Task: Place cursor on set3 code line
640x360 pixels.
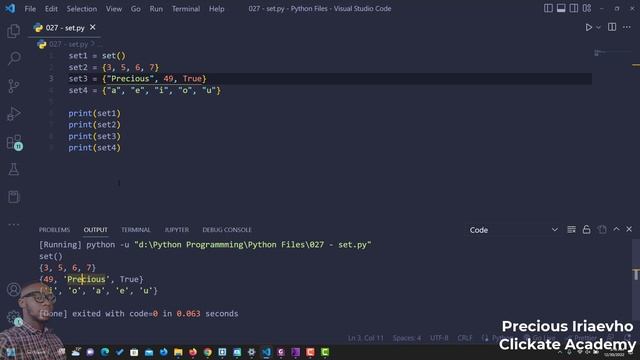Action: point(137,79)
